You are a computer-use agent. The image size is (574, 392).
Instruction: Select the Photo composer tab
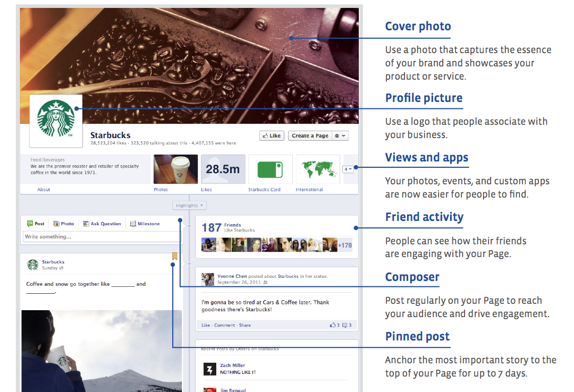pyautogui.click(x=64, y=224)
